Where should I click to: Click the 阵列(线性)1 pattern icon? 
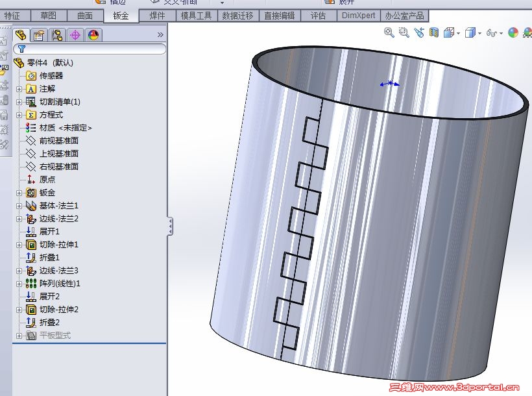tap(31, 283)
